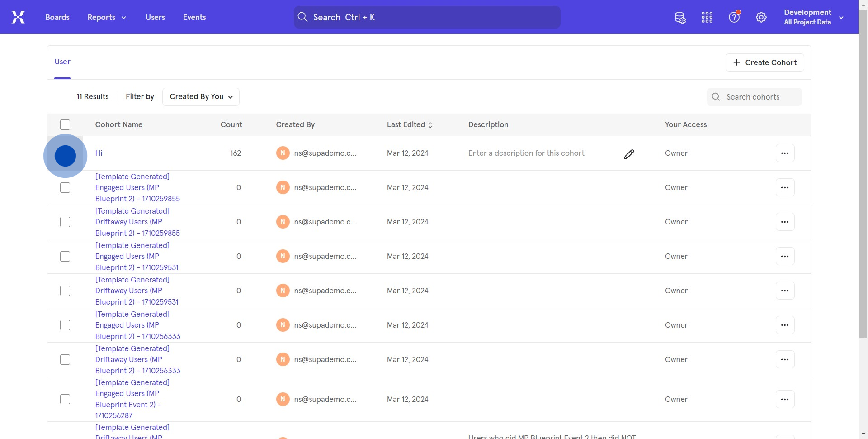The height and width of the screenshot is (439, 868).
Task: Open the data management icon
Action: (680, 18)
